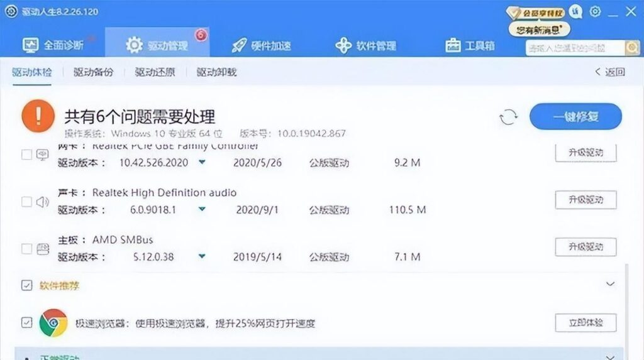The width and height of the screenshot is (644, 360).
Task: Check the Realtek PCIe network card checkbox
Action: 26,155
